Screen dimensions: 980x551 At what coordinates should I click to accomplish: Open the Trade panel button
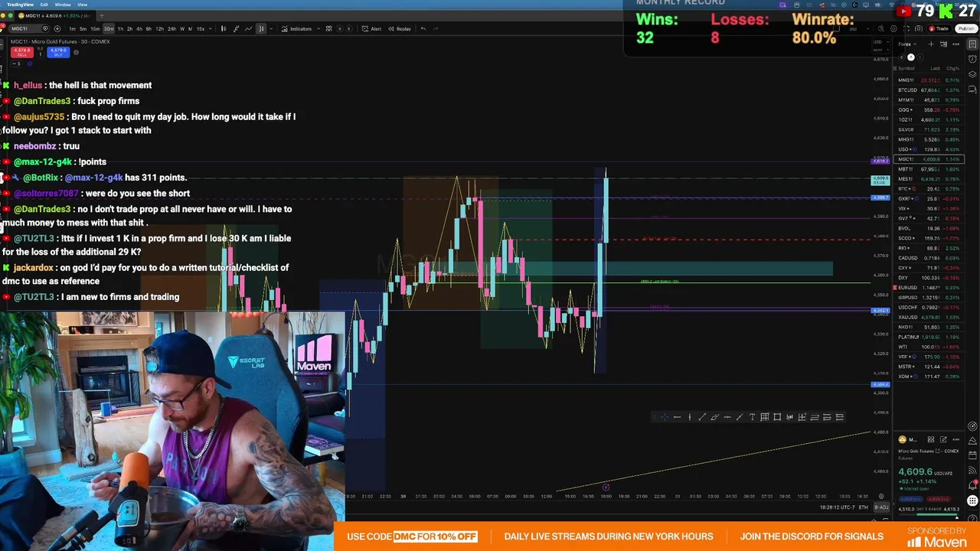pos(939,28)
